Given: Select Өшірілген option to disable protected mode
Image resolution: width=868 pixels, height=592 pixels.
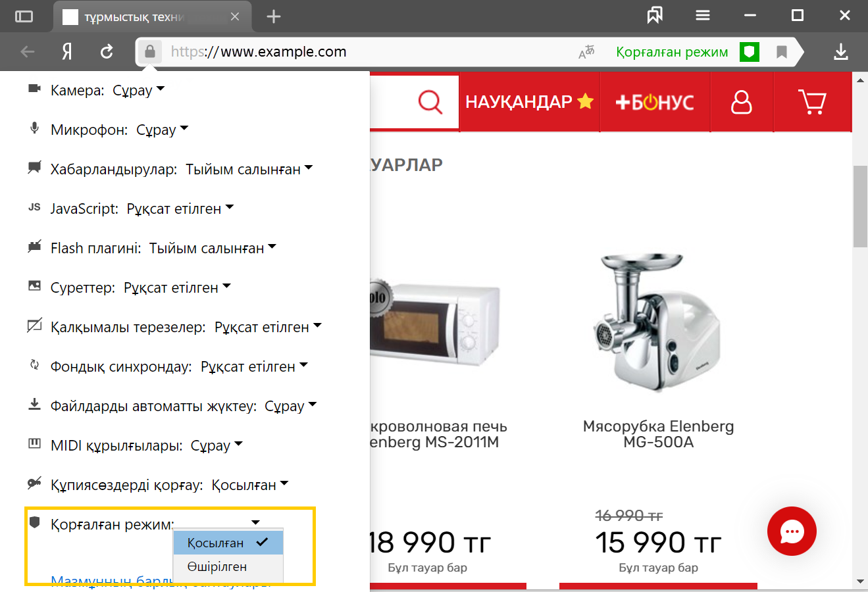Looking at the screenshot, I should coord(228,566).
